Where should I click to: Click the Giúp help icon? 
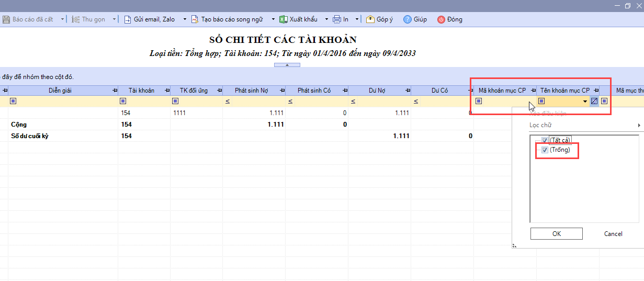pyautogui.click(x=408, y=19)
